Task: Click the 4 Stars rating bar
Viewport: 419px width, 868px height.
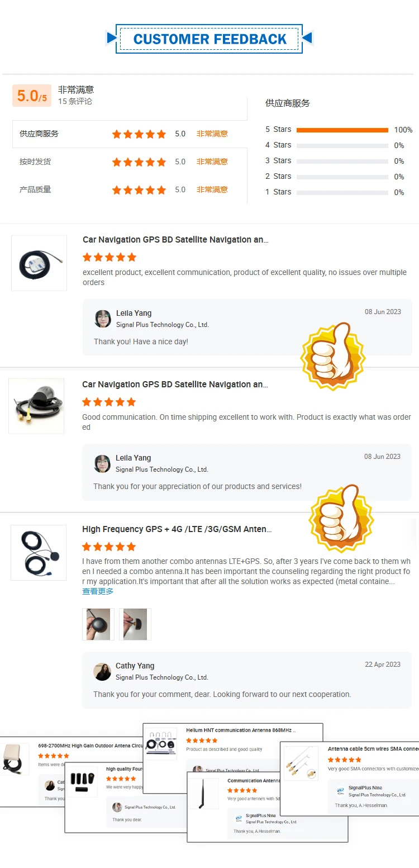Action: [x=342, y=145]
